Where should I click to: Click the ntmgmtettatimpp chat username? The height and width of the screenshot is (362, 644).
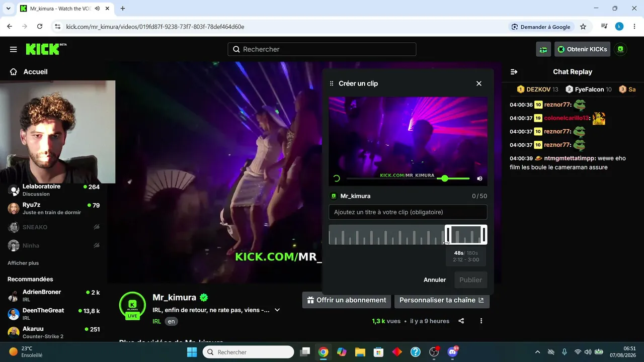pos(570,158)
